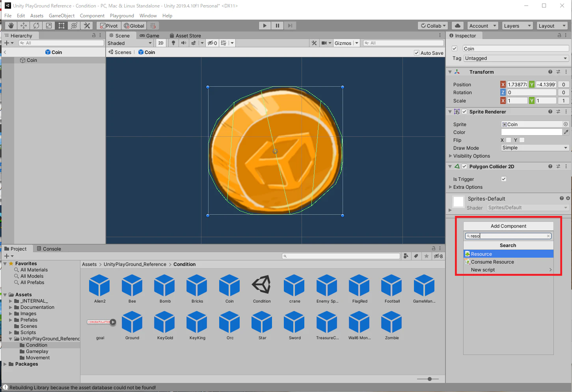Enable Flip X checkbox

pos(509,140)
